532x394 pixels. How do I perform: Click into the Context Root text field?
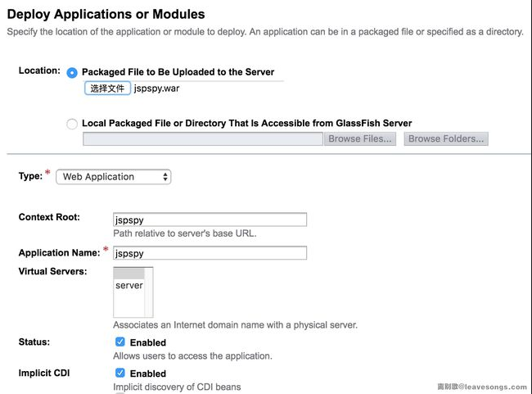(x=210, y=220)
